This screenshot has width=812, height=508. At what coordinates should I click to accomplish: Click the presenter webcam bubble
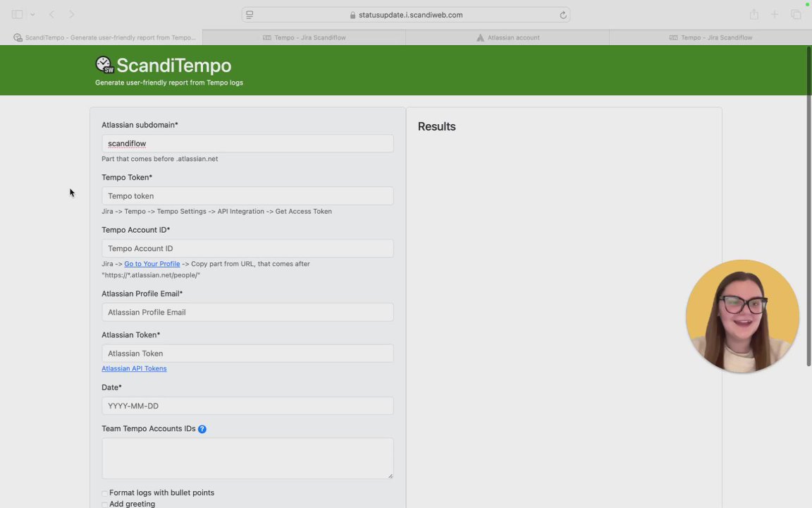[x=743, y=316]
